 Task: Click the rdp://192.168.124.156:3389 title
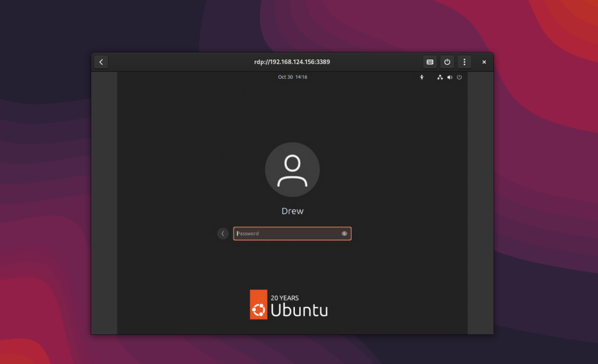tap(292, 62)
